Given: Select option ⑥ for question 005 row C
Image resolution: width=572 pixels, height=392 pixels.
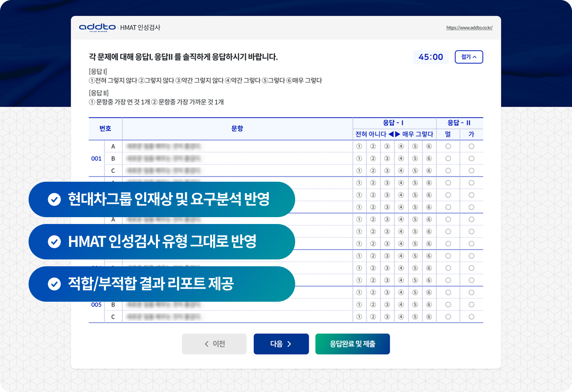Looking at the screenshot, I should tap(429, 317).
